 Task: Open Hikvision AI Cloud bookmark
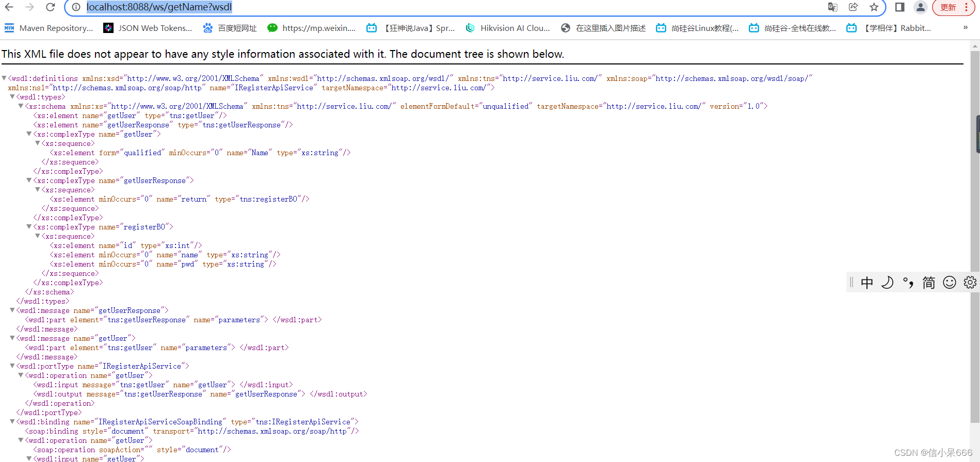tap(508, 28)
